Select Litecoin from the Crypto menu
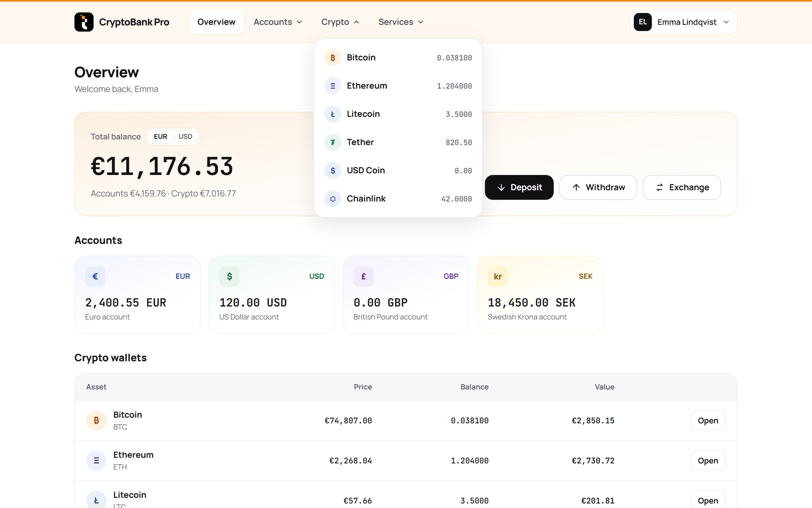 click(398, 114)
